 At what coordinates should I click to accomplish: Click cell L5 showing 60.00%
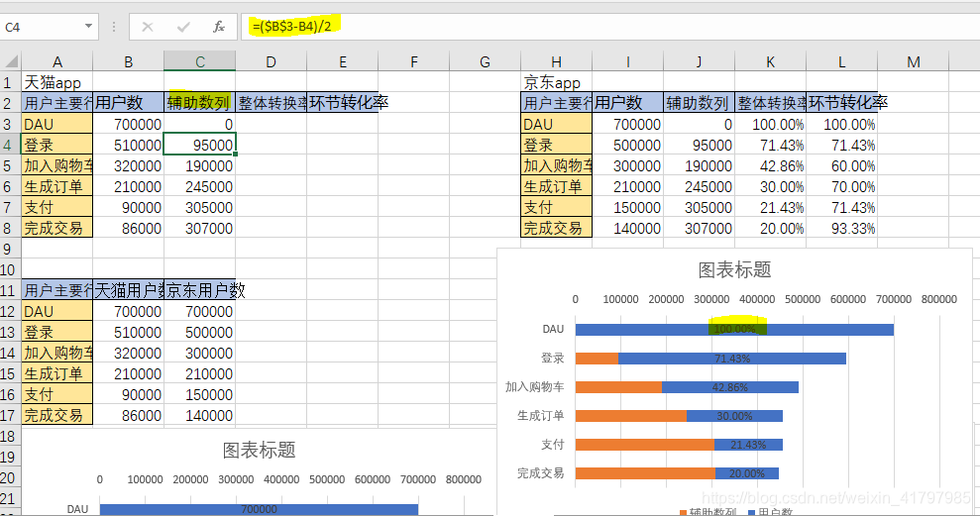pos(842,165)
